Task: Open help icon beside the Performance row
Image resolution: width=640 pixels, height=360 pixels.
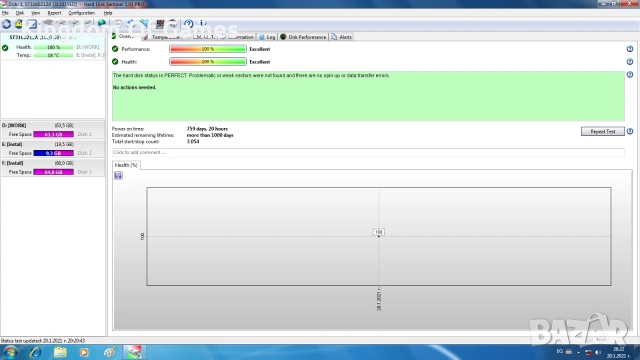Action: coord(630,49)
